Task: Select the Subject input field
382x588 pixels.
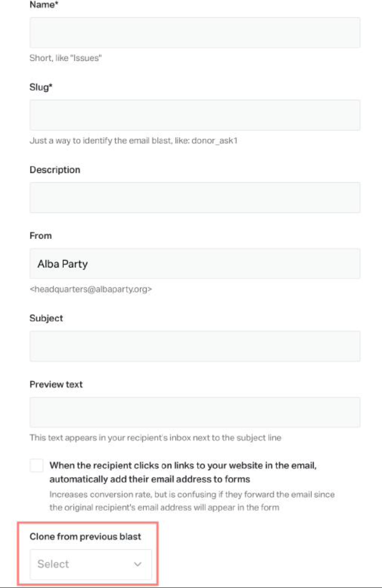Action: coord(195,346)
